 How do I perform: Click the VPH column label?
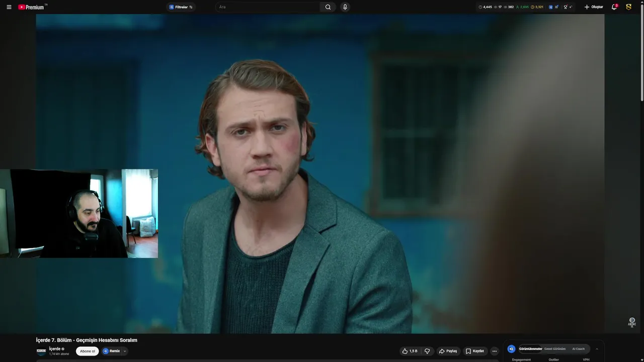pos(586,359)
